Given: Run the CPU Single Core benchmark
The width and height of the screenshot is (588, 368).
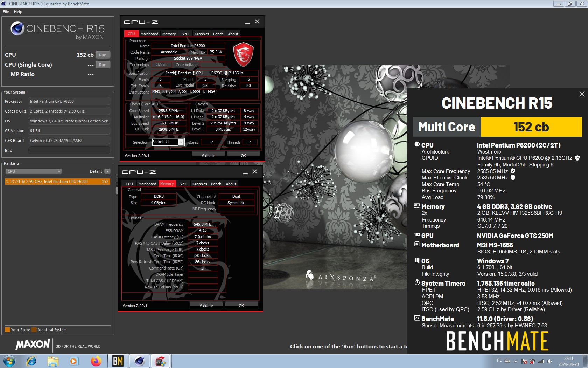Looking at the screenshot, I should [103, 65].
